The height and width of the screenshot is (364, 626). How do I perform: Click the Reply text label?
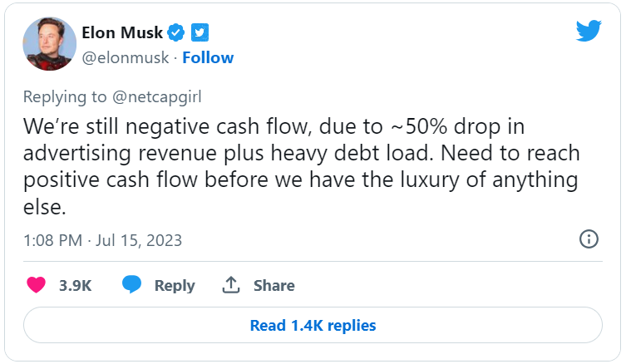coord(175,286)
